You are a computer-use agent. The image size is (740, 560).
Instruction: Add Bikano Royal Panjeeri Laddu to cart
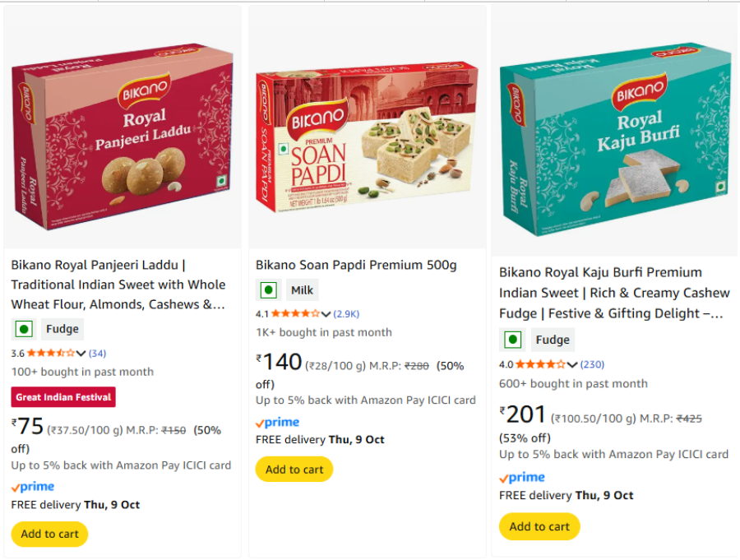click(x=50, y=534)
